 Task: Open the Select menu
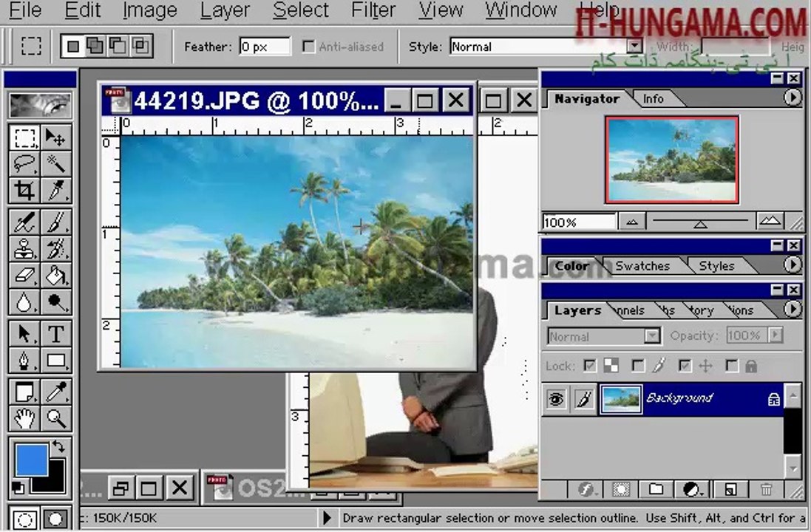(300, 10)
